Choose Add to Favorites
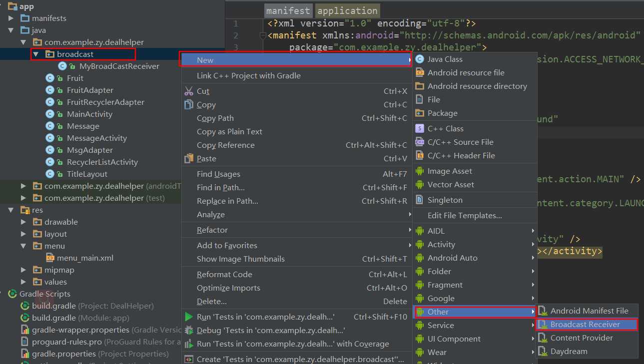 (x=297, y=245)
